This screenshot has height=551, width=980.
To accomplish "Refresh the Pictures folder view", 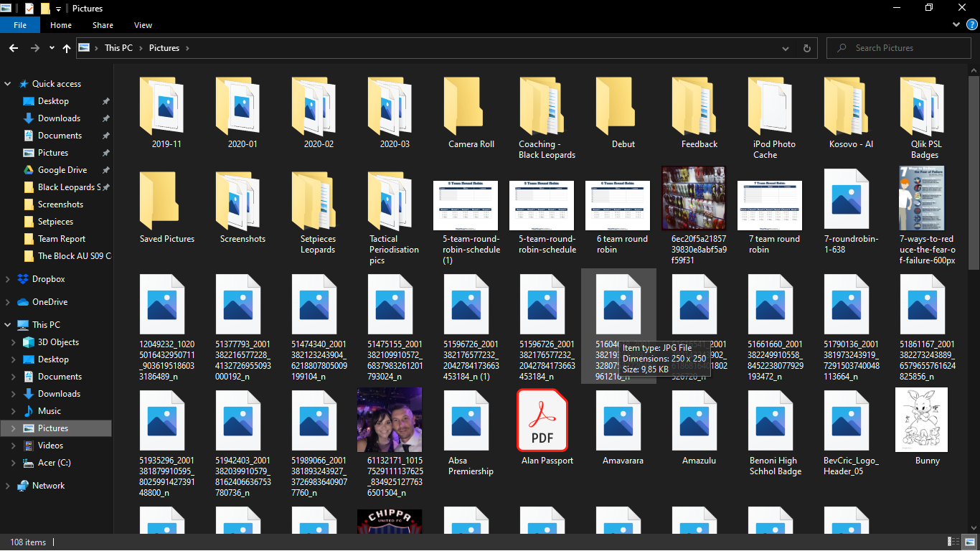I will click(806, 47).
